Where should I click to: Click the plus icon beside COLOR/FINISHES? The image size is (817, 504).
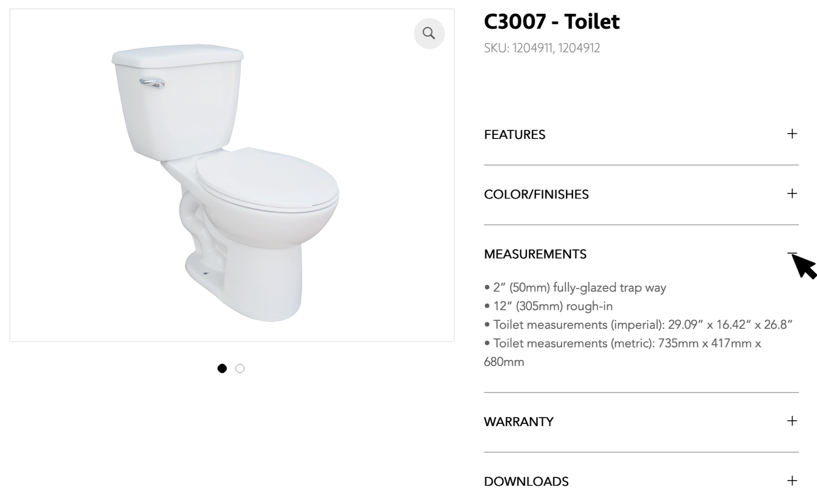pyautogui.click(x=792, y=194)
